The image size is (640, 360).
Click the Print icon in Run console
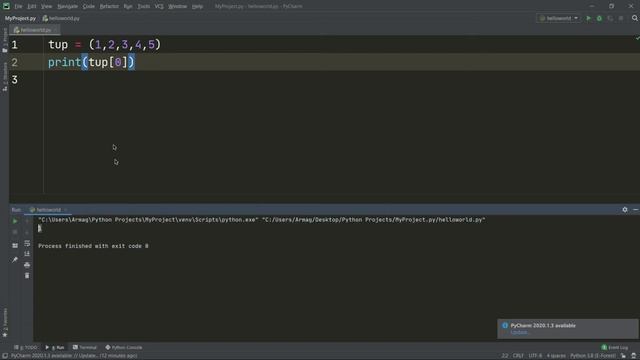click(27, 265)
